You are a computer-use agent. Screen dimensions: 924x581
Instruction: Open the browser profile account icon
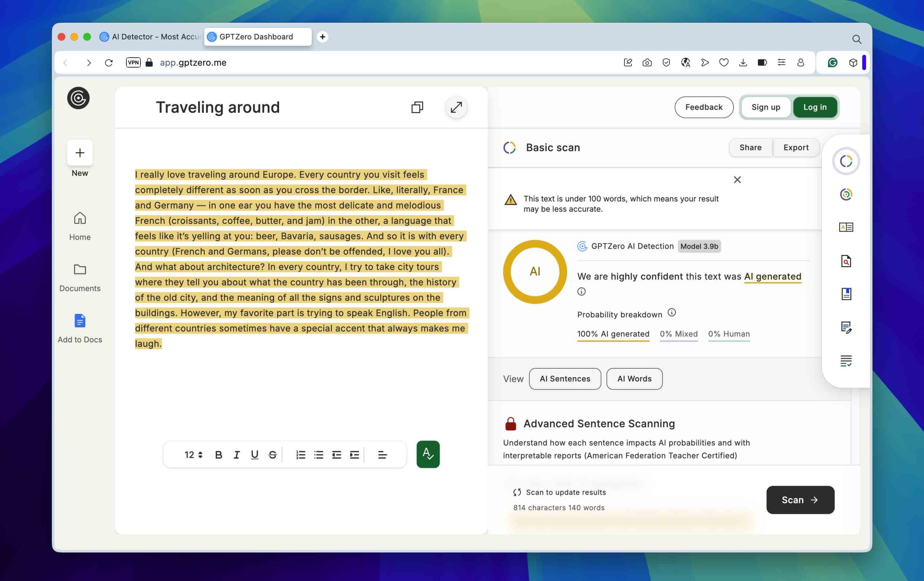pos(801,62)
